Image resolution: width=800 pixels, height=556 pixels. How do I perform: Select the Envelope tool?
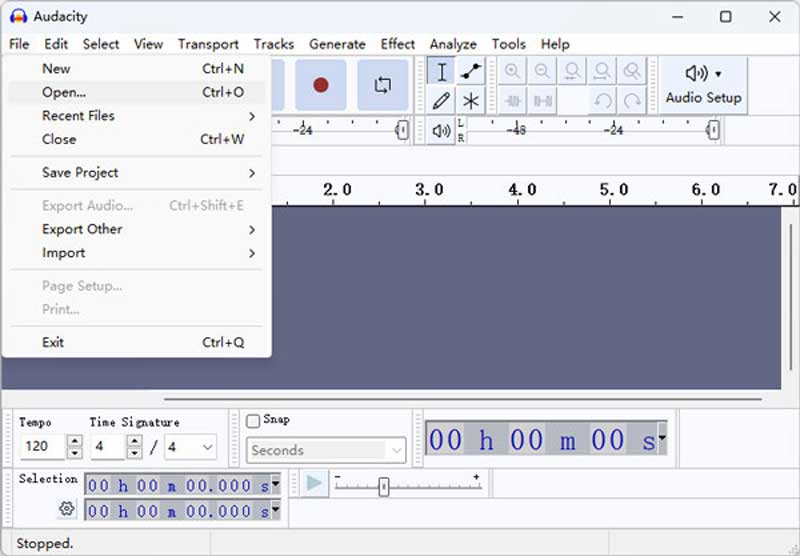470,71
